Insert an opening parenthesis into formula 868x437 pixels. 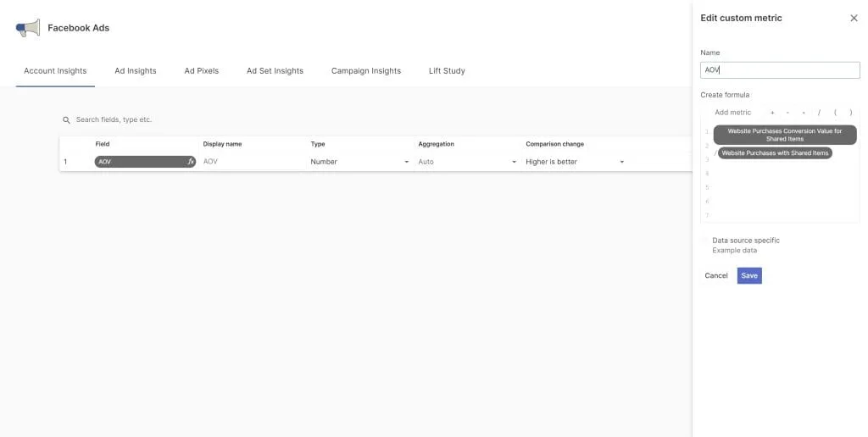pyautogui.click(x=835, y=113)
